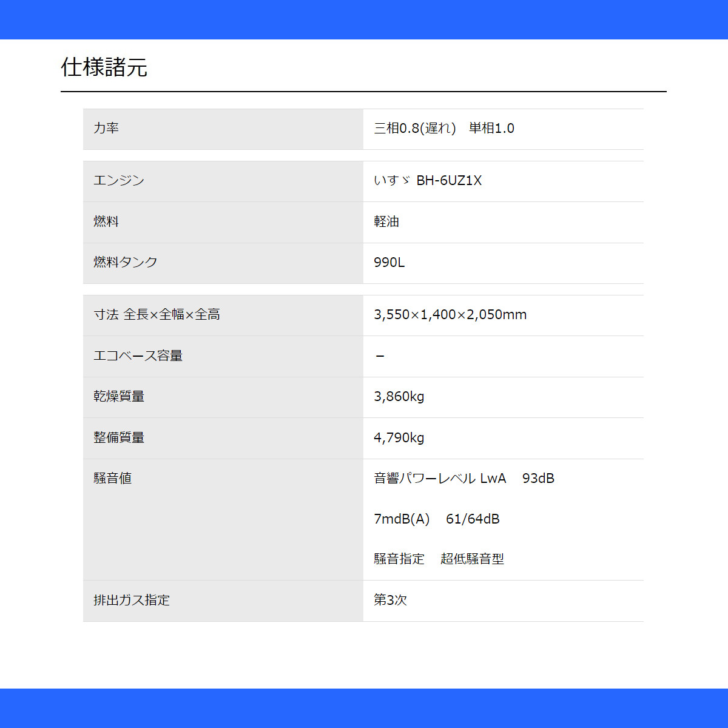The height and width of the screenshot is (728, 728).
Task: Click the いすゞ BH-6UZ1X engine value
Action: [428, 180]
